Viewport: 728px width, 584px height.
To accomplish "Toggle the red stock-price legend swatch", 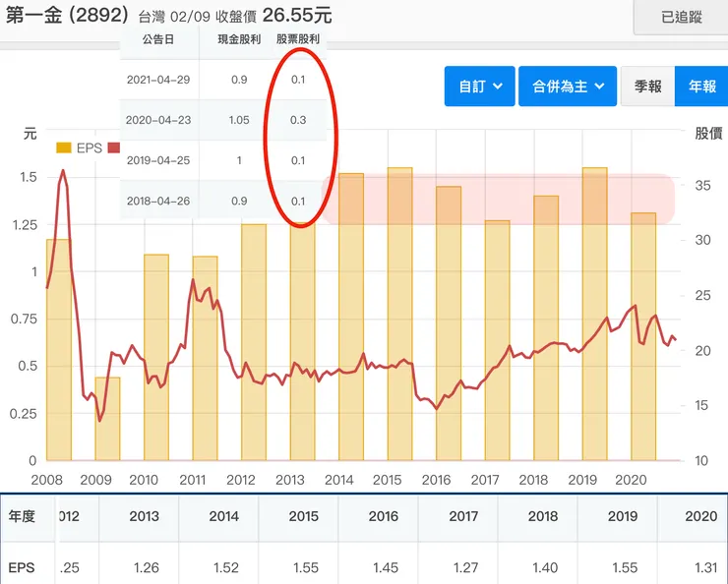I will [x=114, y=147].
